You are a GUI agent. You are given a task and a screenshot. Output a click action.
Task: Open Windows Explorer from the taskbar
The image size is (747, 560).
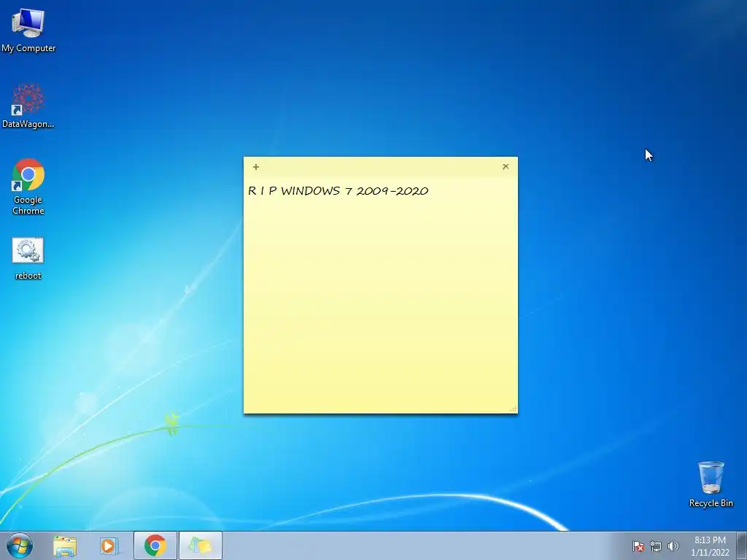click(65, 546)
